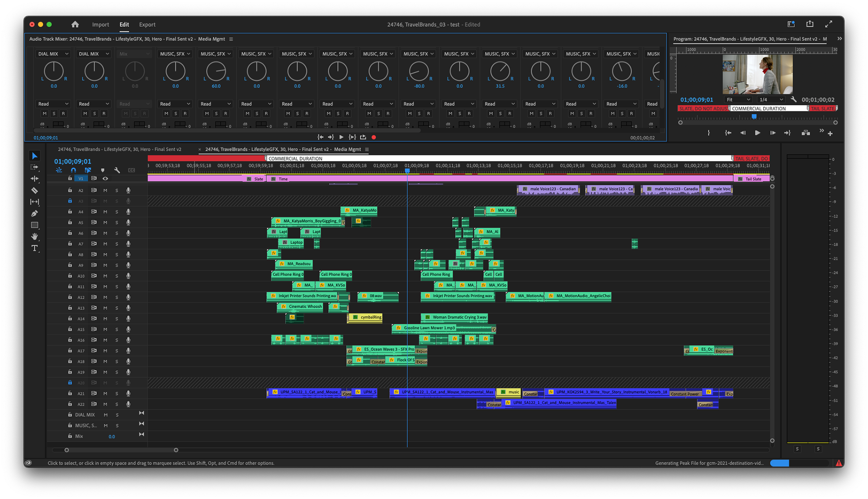Unlock the locked A3 track
Viewport: 868px width, 499px height.
(70, 201)
